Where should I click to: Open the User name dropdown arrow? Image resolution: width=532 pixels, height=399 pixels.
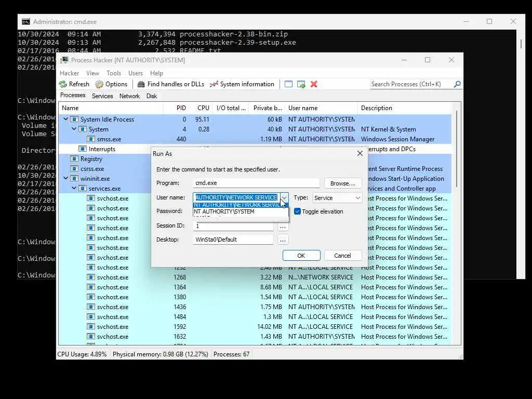tap(284, 197)
